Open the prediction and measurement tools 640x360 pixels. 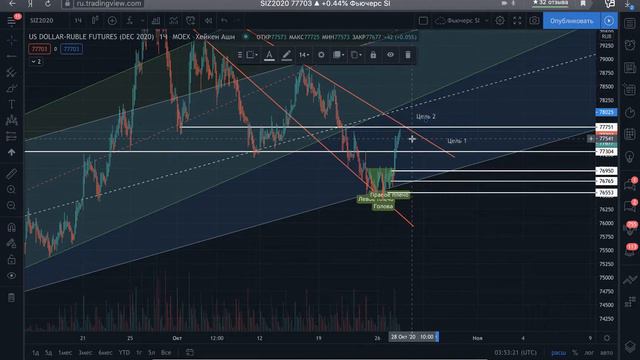[11, 136]
